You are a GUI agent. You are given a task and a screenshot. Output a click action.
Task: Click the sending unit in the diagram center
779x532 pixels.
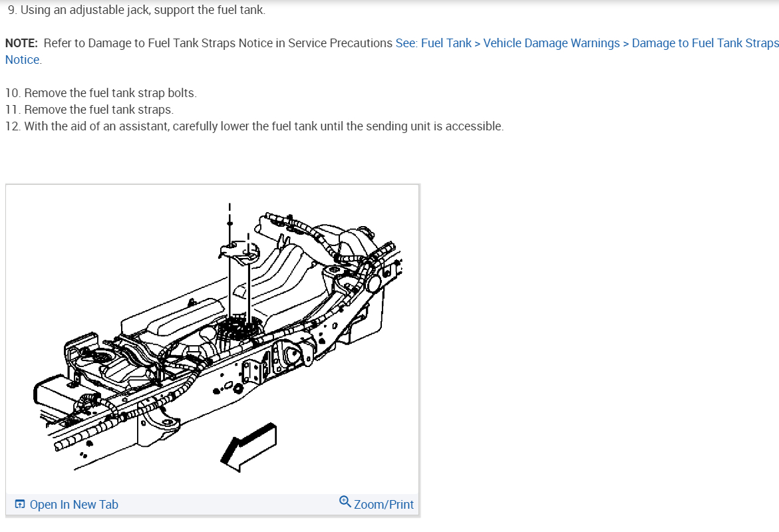coord(239,332)
